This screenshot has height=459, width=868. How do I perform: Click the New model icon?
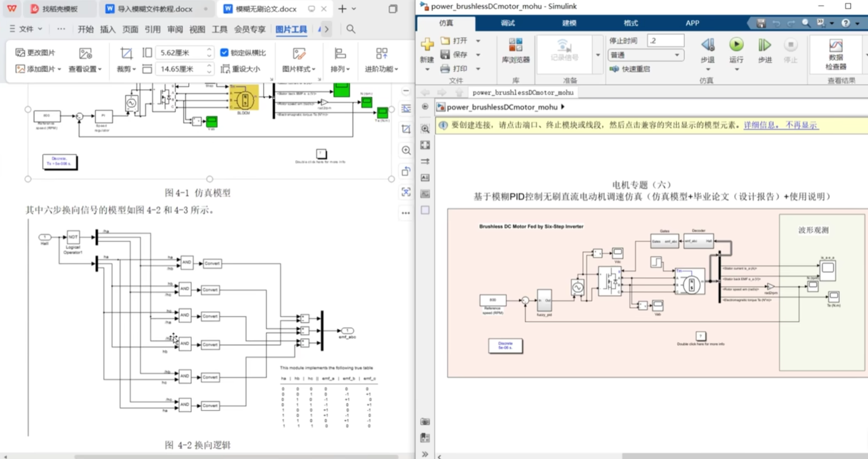point(427,46)
